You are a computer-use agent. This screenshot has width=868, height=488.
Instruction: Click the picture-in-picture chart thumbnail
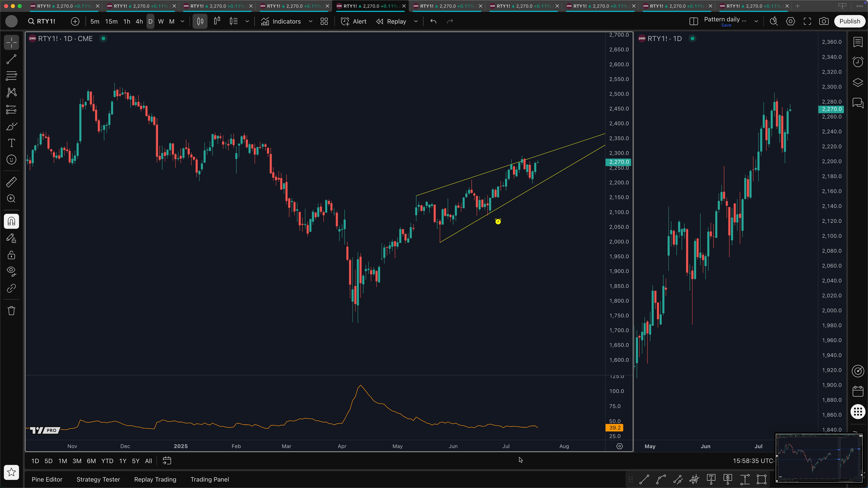819,458
